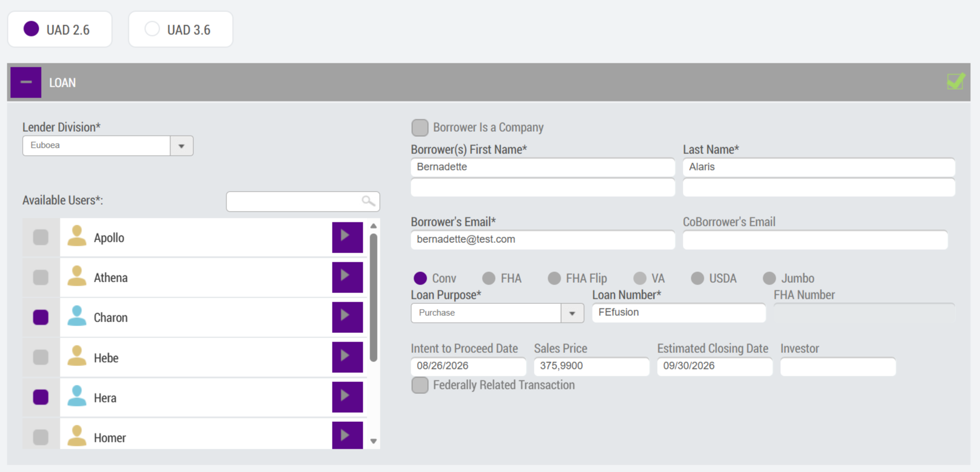980x472 pixels.
Task: Switch to UAD 3.6 option
Action: coord(181,29)
